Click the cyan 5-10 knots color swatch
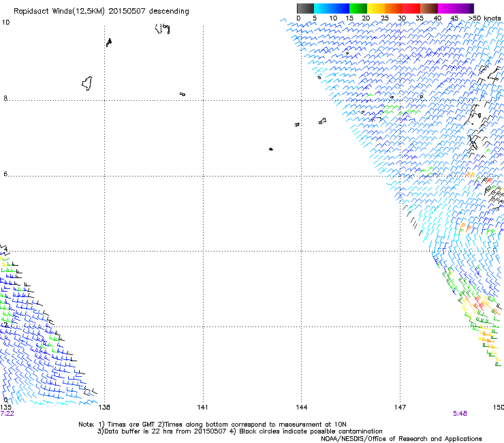The width and height of the screenshot is (504, 443). 323,8
